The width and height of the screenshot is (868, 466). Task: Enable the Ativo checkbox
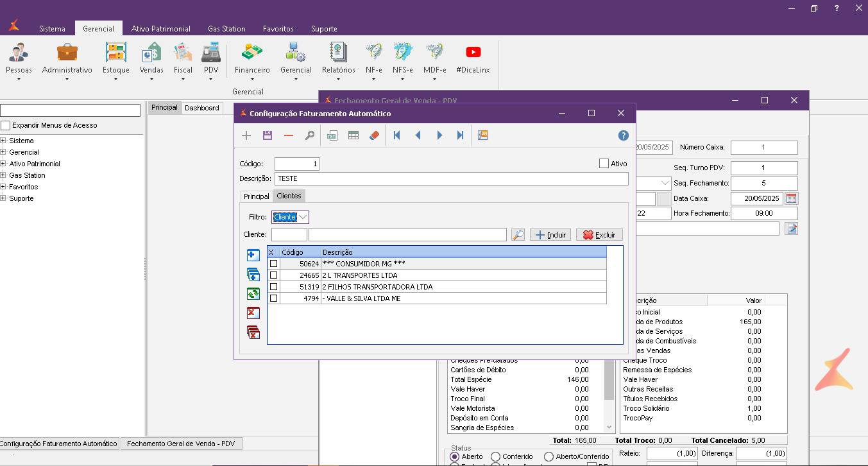pos(604,164)
